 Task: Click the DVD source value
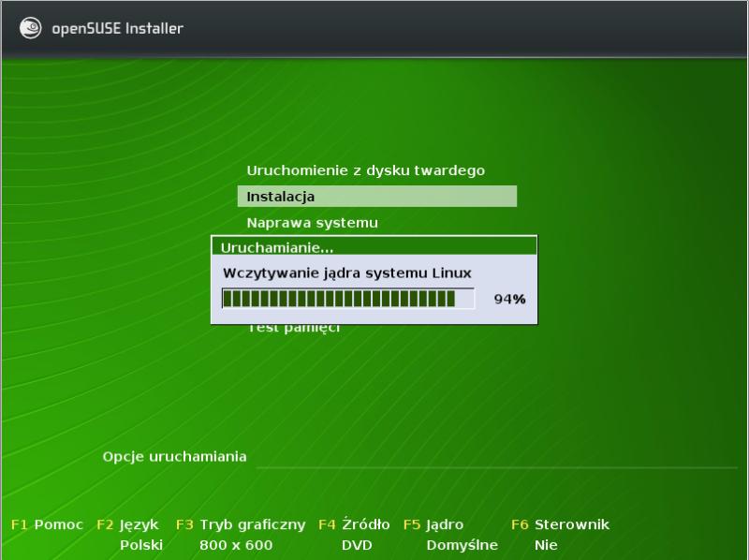point(357,544)
